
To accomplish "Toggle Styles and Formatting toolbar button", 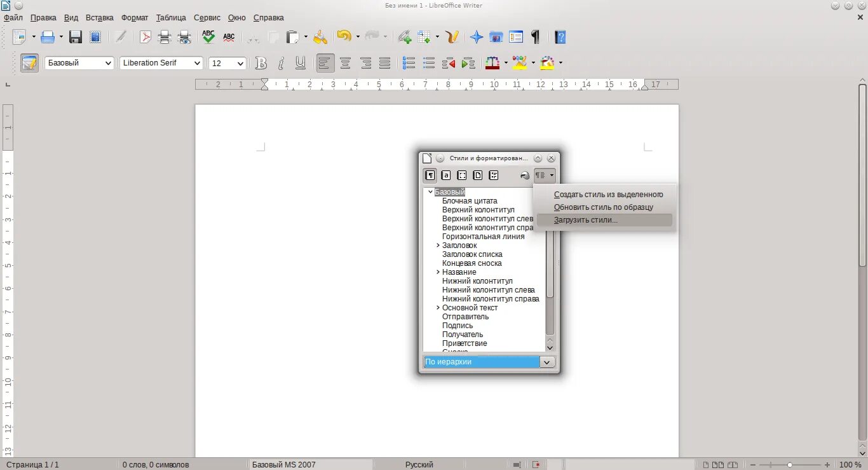I will pos(30,63).
